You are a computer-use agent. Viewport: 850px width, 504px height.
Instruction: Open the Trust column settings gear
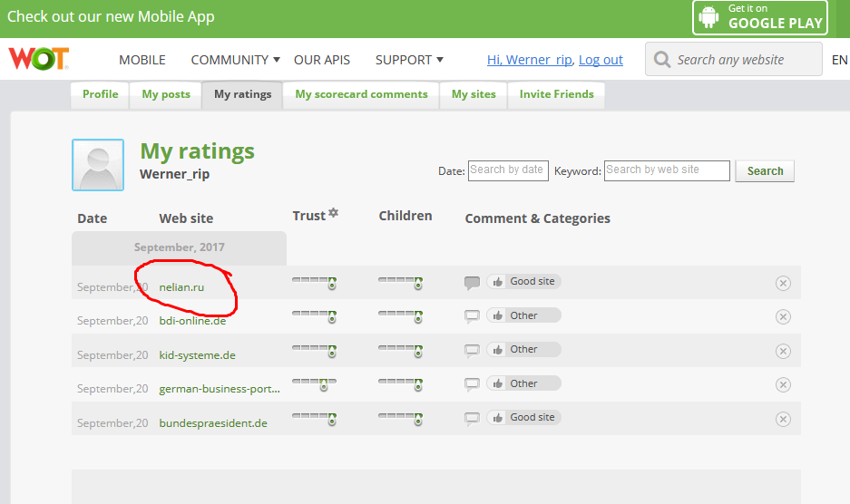tap(334, 213)
